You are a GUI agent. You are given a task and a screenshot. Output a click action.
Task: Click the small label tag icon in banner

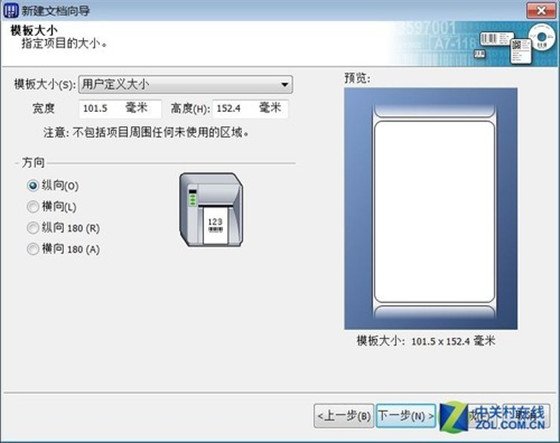click(x=479, y=54)
